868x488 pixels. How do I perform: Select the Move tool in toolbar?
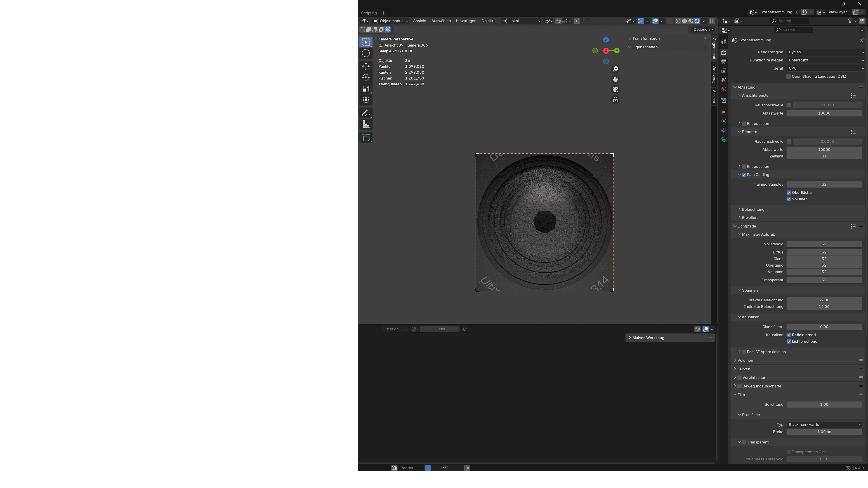pos(366,66)
